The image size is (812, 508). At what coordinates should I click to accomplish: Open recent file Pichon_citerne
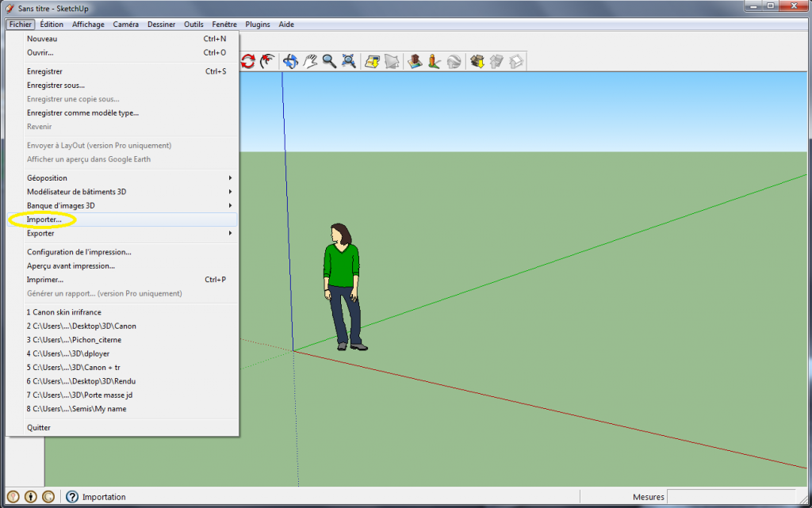coord(122,340)
